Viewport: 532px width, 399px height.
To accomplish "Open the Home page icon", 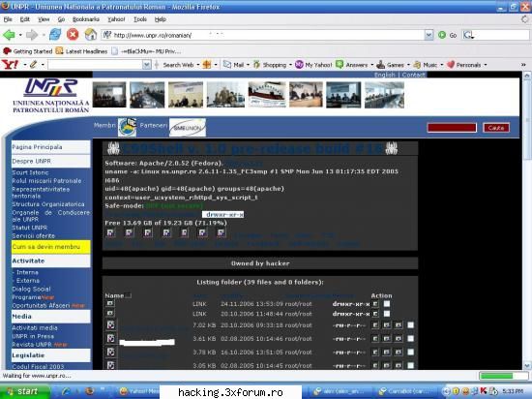I will click(91, 34).
